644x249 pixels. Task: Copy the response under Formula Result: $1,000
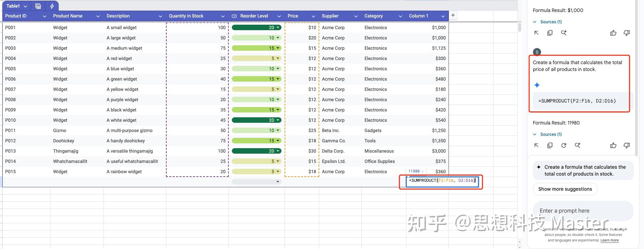[550, 33]
